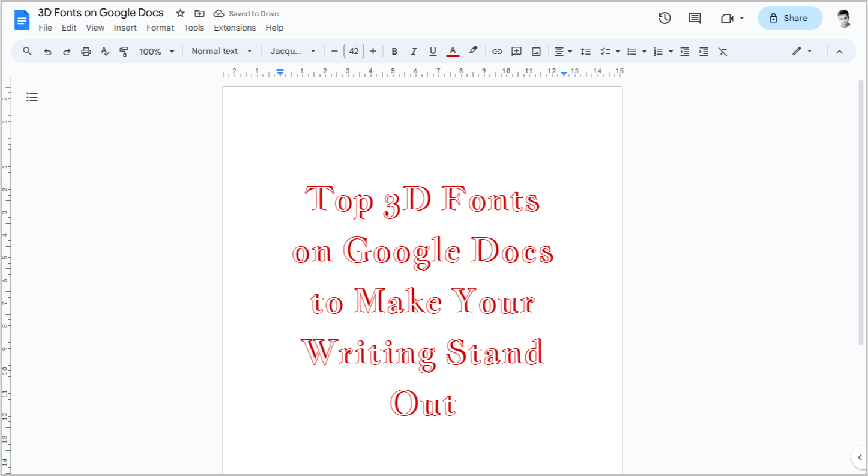Open the account profile picture
The height and width of the screenshot is (476, 868).
[x=843, y=18]
